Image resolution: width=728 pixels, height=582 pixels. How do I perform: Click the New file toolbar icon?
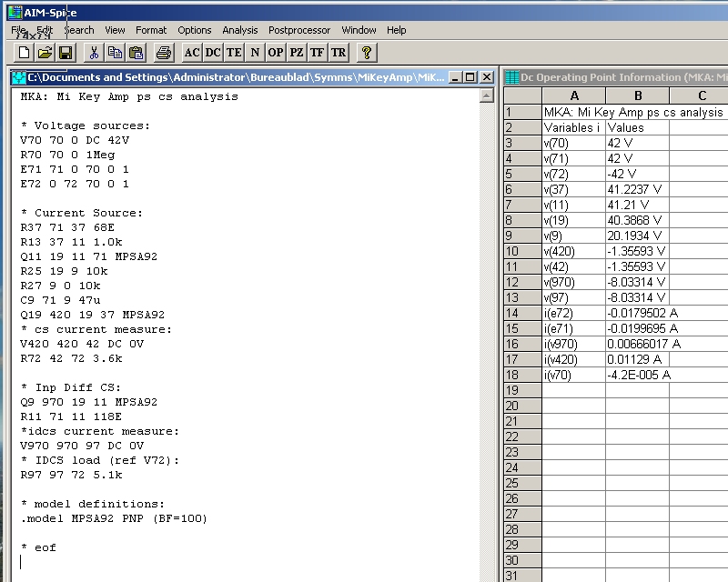click(x=24, y=53)
